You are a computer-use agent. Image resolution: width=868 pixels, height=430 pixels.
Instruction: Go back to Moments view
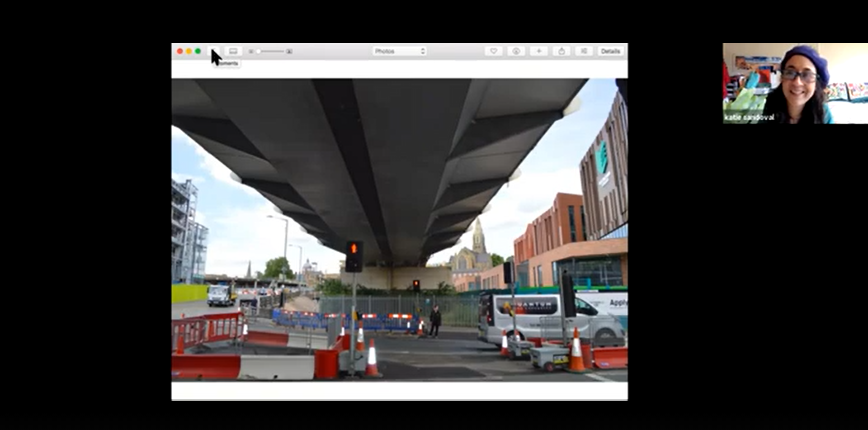coord(214,51)
